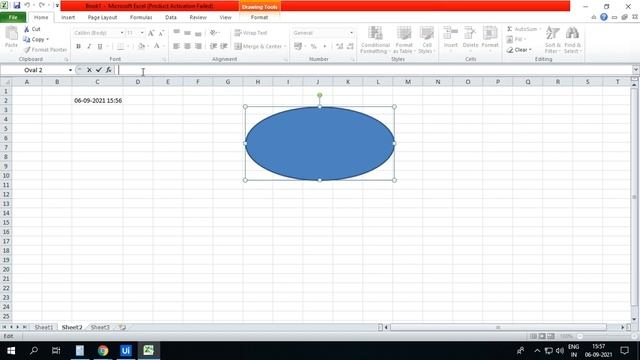The width and height of the screenshot is (640, 360).
Task: Open the font size dropdown
Action: (x=142, y=33)
